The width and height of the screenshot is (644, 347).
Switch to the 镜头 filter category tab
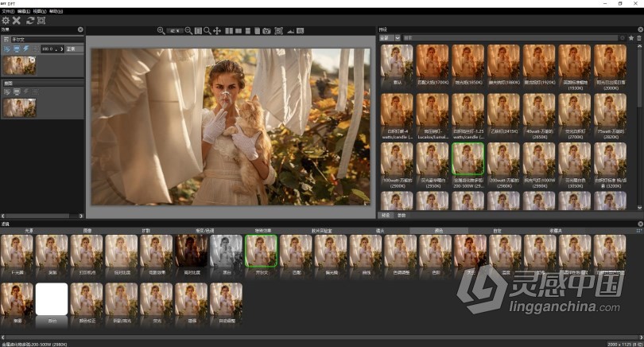[x=380, y=231]
